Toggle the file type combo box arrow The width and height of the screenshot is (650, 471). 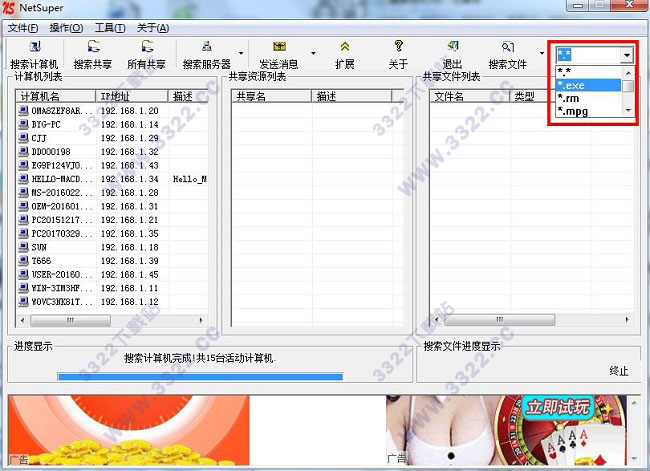tap(626, 55)
